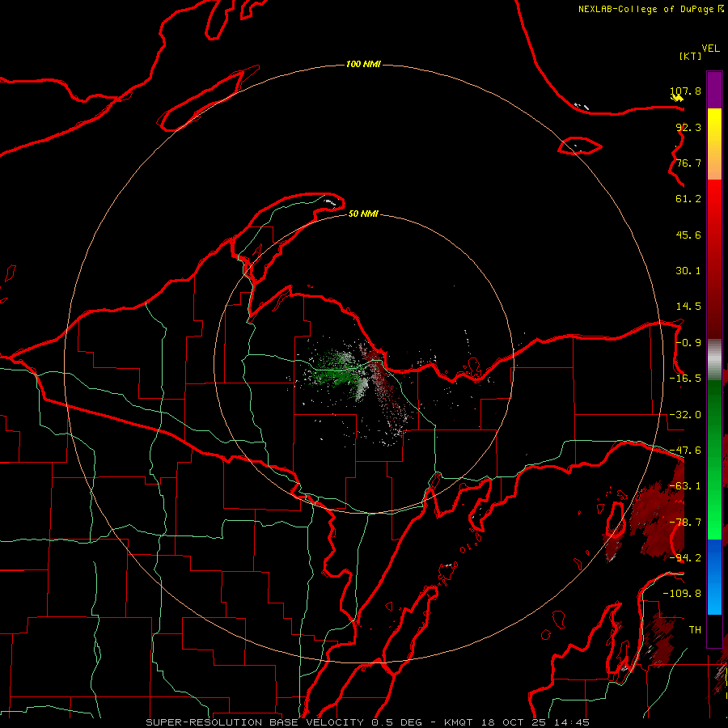
Task: Select the 45.6 velocity scale value
Action: tap(688, 235)
